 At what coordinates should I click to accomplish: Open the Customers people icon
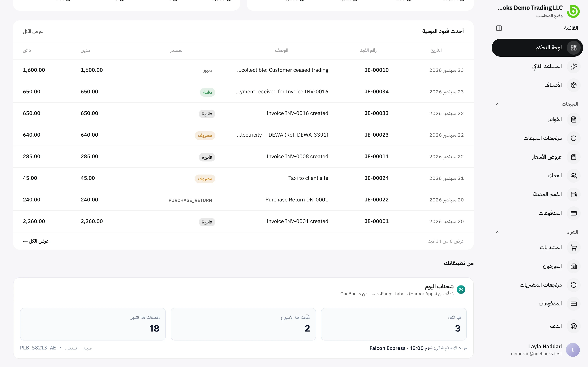pyautogui.click(x=574, y=176)
